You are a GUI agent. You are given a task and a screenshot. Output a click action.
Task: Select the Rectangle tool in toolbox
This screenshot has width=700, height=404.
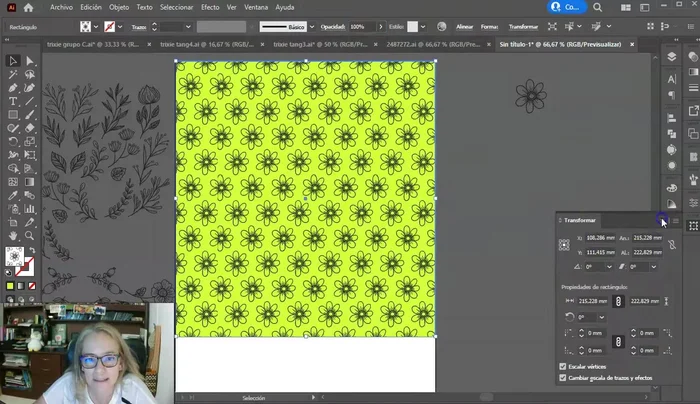click(13, 115)
